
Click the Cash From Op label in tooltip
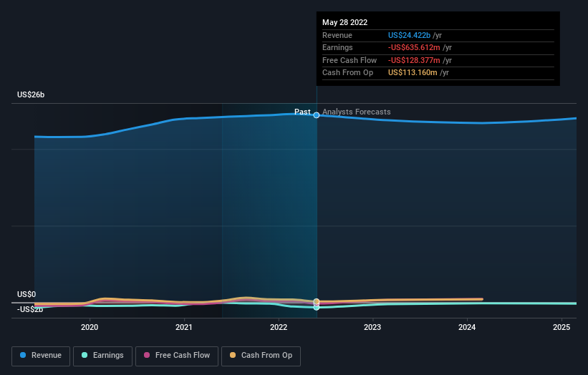347,73
